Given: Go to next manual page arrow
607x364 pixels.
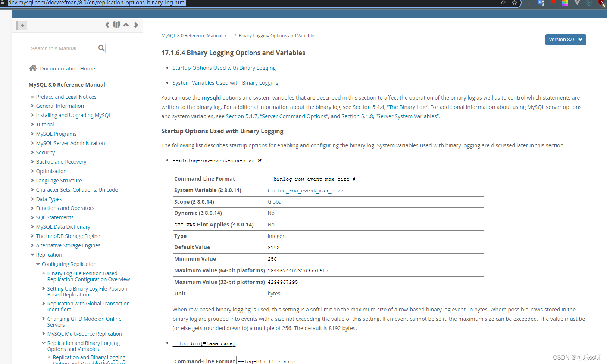Looking at the screenshot, I should pos(136,25).
